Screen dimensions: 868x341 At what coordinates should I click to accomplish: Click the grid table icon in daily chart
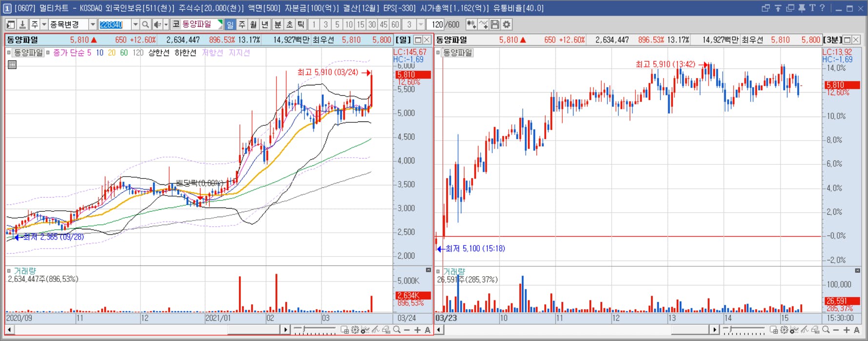12,64
